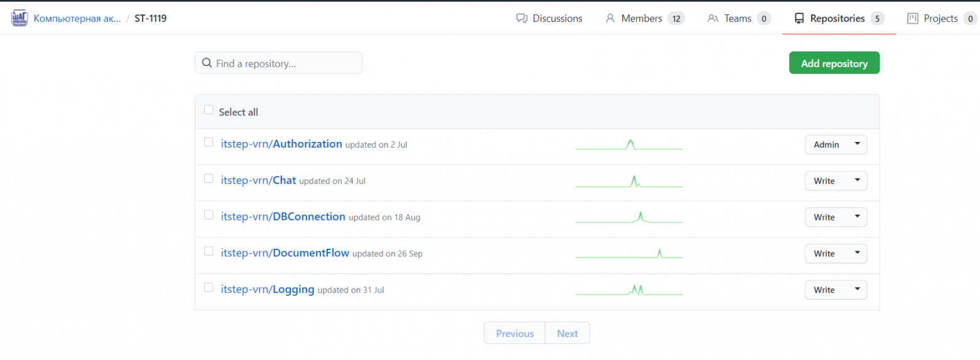Click the Repositories book icon
980x360 pixels.
(799, 19)
